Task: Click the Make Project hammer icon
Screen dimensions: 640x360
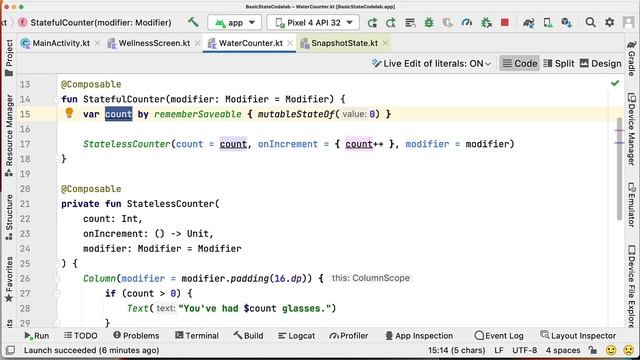Action: click(x=193, y=22)
